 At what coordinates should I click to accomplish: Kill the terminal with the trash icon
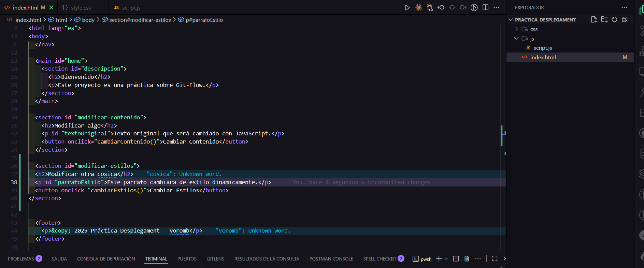point(467,259)
